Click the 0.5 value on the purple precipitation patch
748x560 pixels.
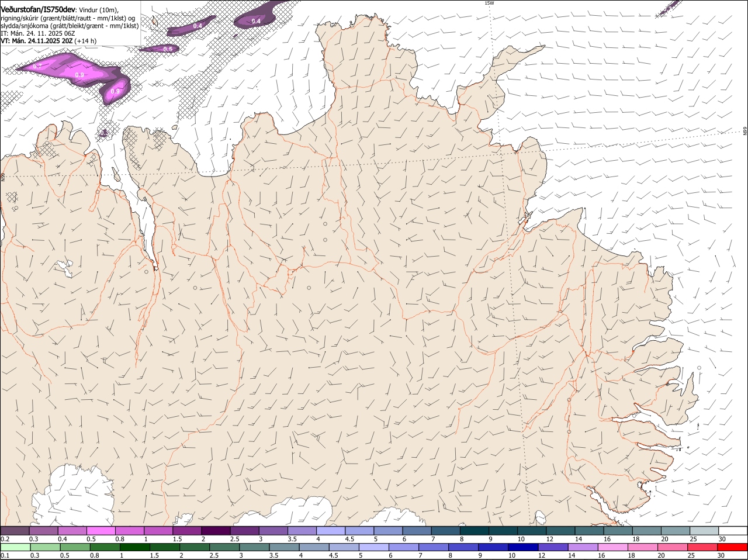tap(168, 49)
